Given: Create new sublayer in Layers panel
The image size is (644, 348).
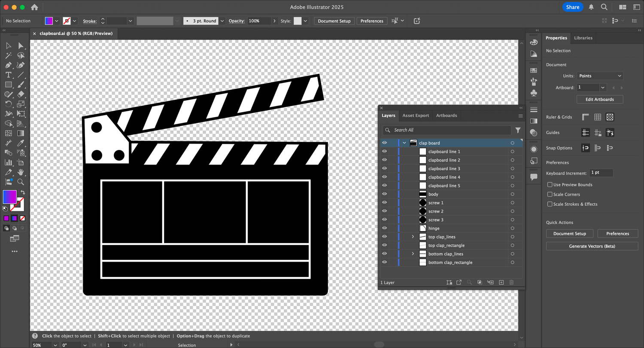Looking at the screenshot, I should click(x=490, y=282).
